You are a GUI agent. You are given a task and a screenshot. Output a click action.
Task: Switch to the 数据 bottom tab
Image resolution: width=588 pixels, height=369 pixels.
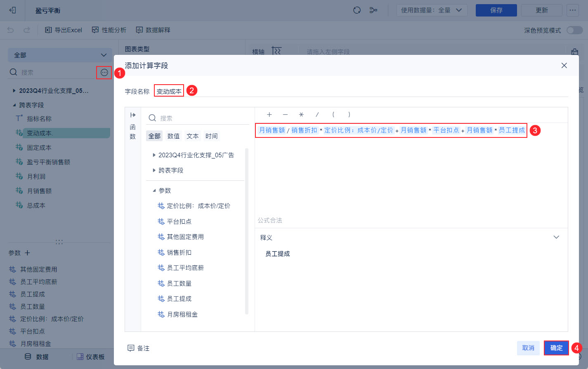[x=36, y=357]
